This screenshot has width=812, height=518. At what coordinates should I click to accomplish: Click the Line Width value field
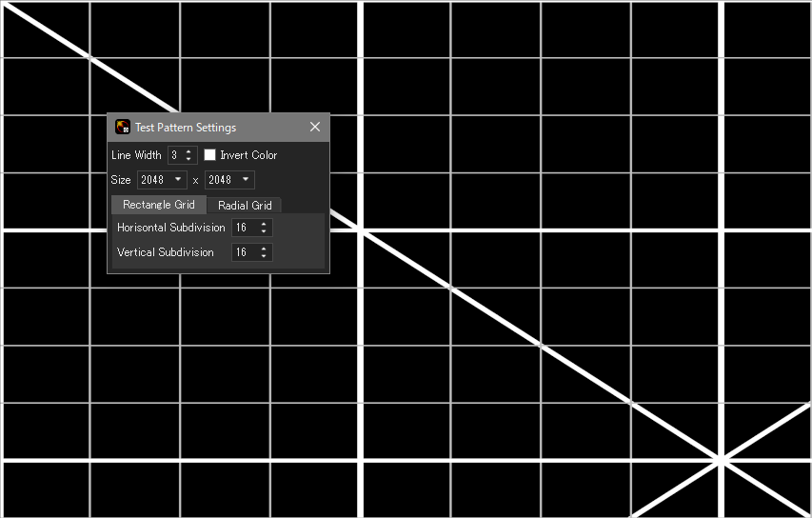pos(183,155)
